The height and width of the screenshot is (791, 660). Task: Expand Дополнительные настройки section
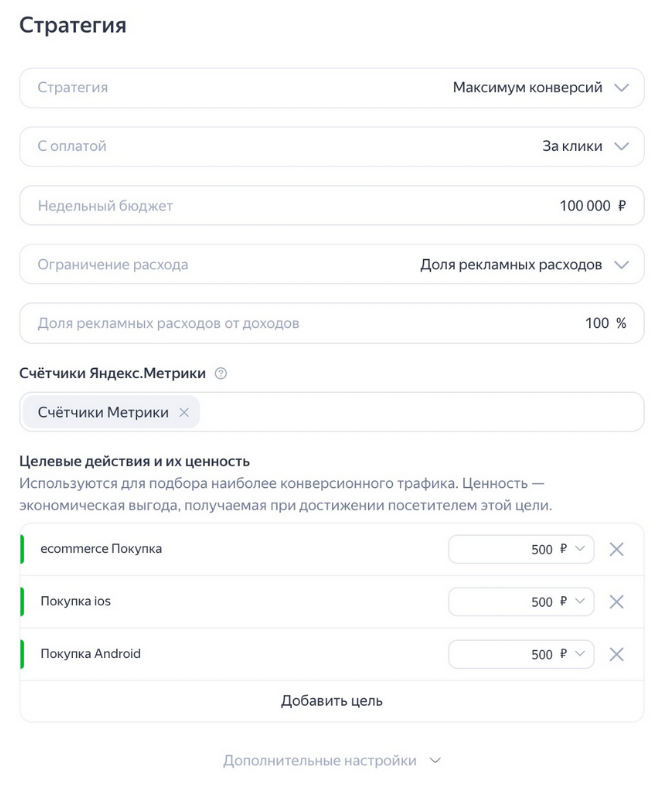point(331,761)
